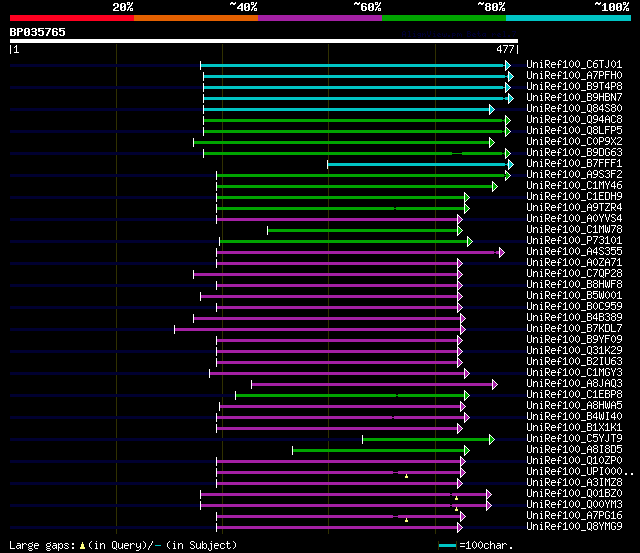Open hit UniRef100_A0YVS4

(x=574, y=219)
